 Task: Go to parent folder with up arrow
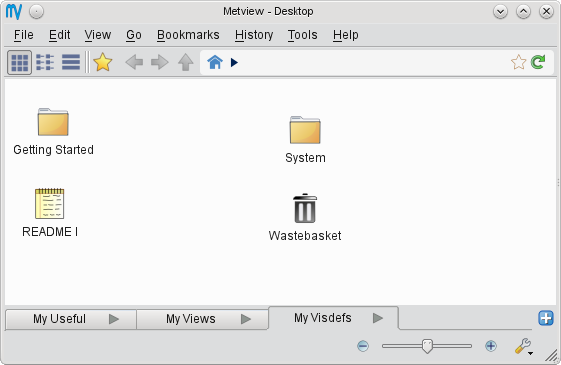point(186,62)
